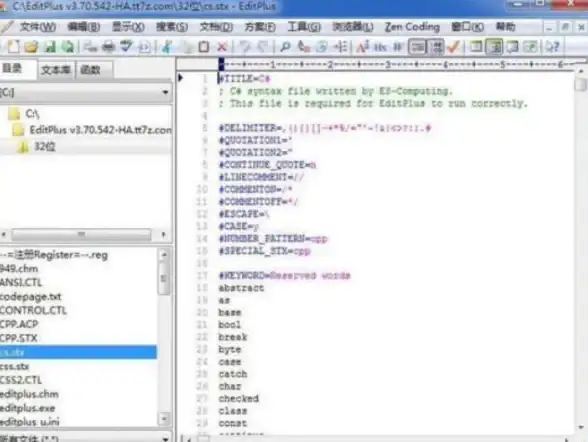Save the current file with Save icon
The height and width of the screenshot is (442, 588).
[50, 47]
